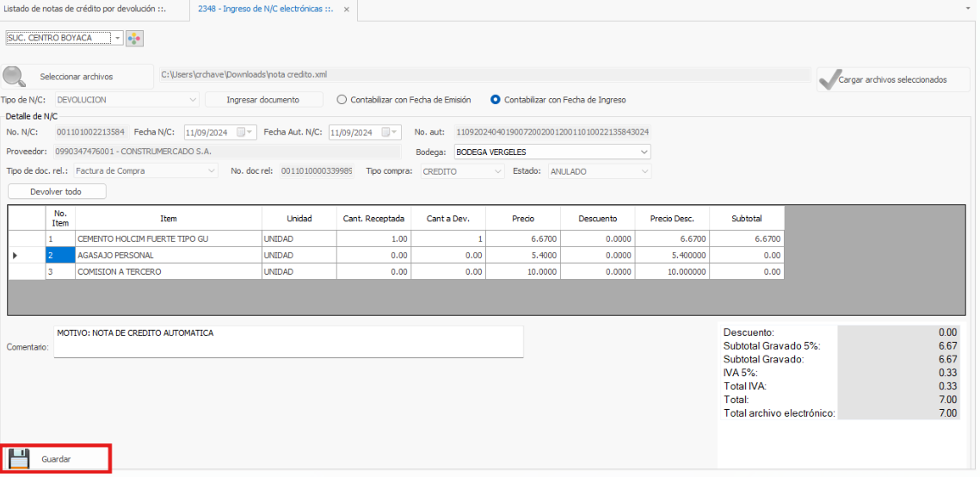
Task: Click the Devolver todo button
Action: pyautogui.click(x=56, y=191)
